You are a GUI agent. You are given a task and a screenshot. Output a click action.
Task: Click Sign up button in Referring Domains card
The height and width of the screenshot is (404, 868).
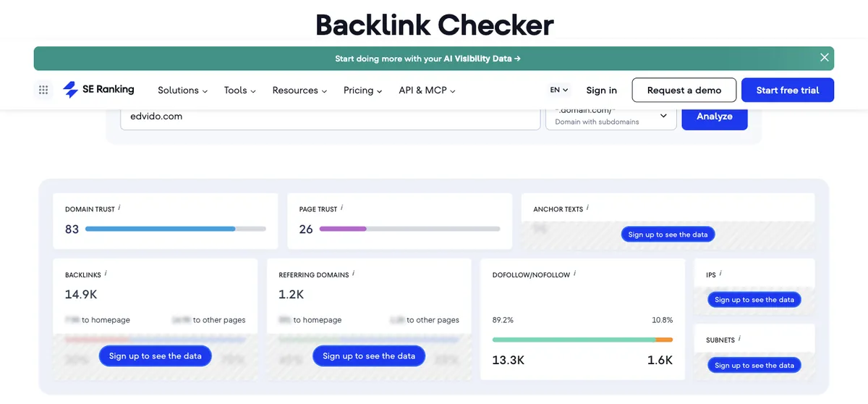(369, 355)
